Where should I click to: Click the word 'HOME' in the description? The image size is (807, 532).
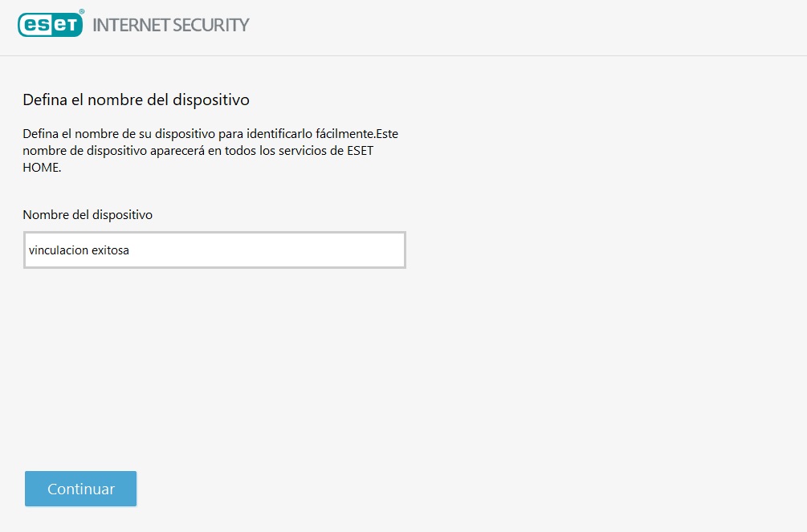coord(39,169)
